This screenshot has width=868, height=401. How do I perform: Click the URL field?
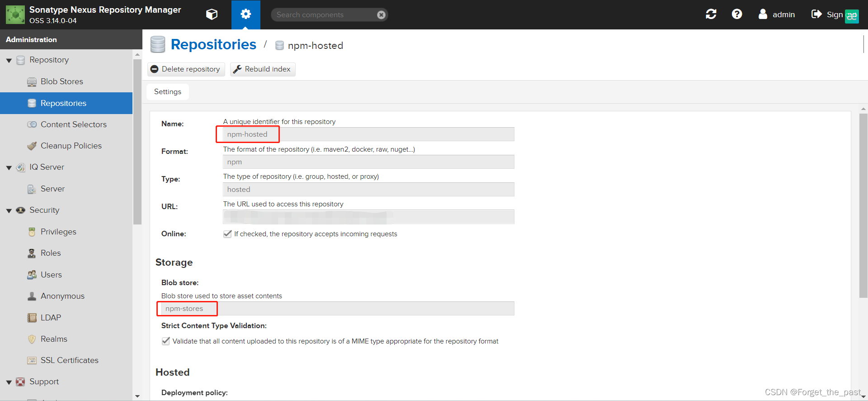click(368, 217)
